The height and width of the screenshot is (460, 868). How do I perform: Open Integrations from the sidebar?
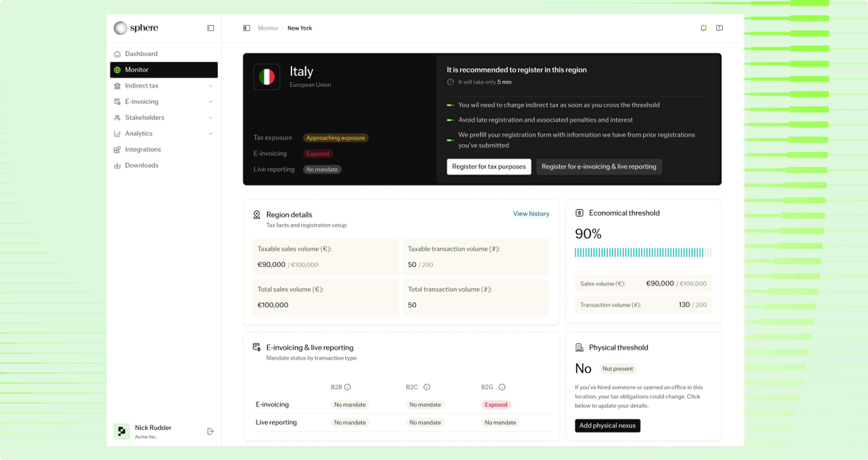pyautogui.click(x=164, y=149)
